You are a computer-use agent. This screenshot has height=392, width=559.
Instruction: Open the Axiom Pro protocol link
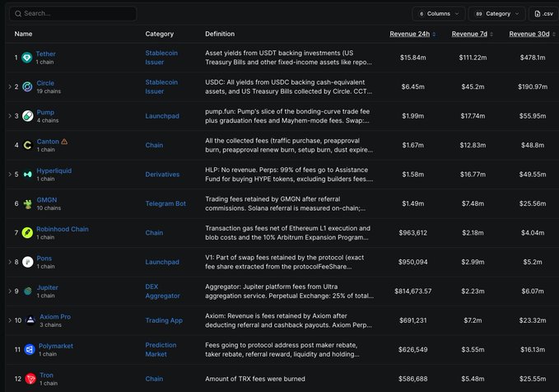(x=55, y=317)
